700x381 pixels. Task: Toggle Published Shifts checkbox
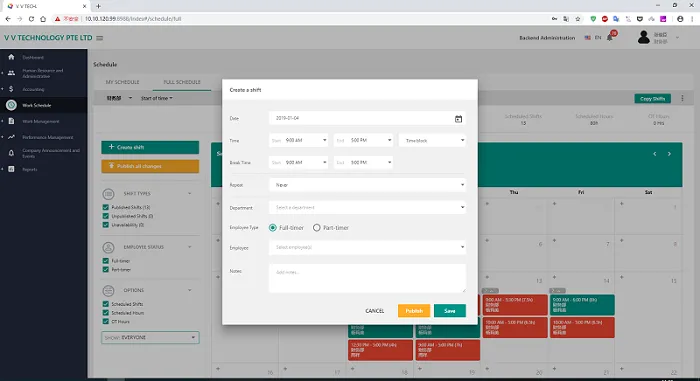(x=106, y=207)
